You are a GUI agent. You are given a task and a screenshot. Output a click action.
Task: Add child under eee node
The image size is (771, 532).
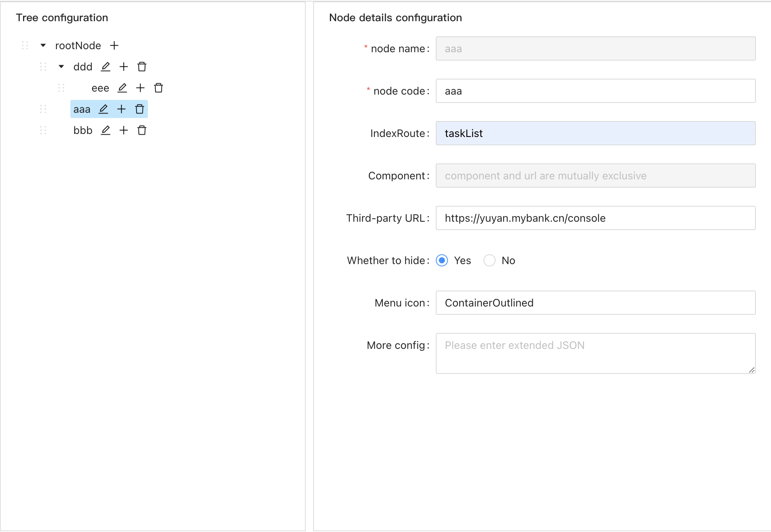tap(140, 88)
